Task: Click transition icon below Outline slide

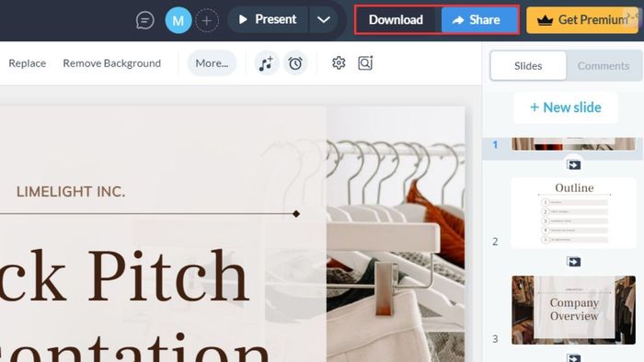Action: click(x=573, y=262)
